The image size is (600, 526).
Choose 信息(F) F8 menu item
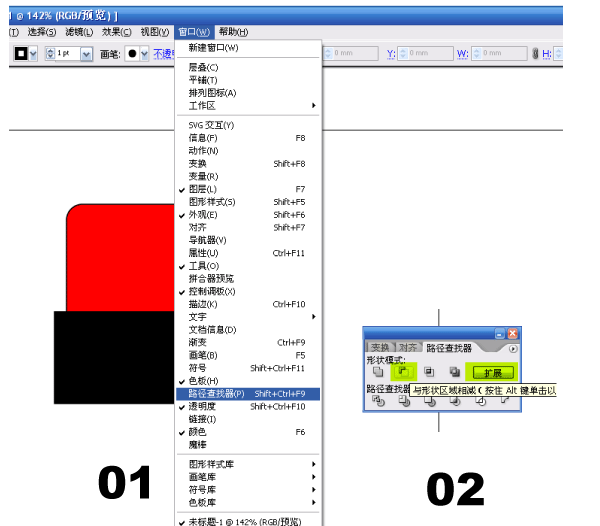248,138
